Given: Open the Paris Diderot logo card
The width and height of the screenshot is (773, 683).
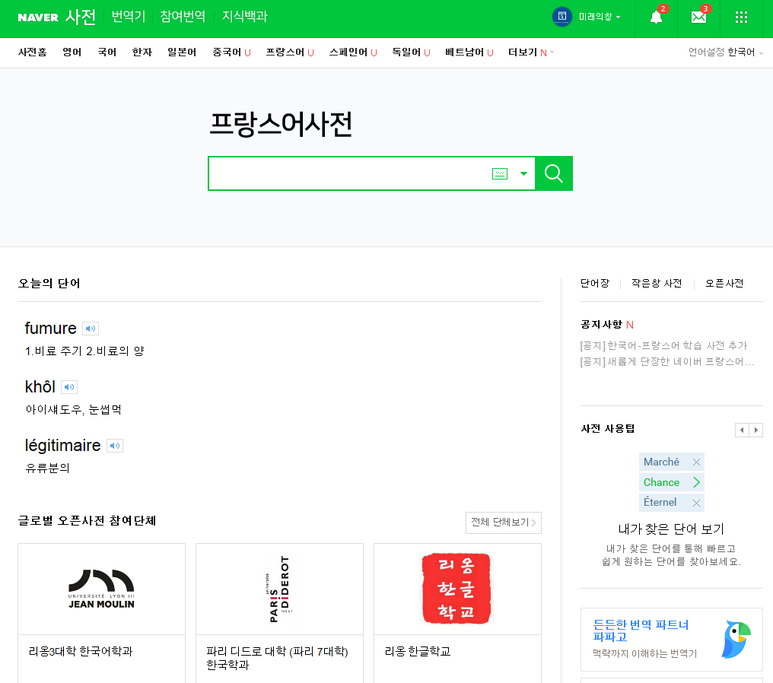Looking at the screenshot, I should click(x=280, y=589).
